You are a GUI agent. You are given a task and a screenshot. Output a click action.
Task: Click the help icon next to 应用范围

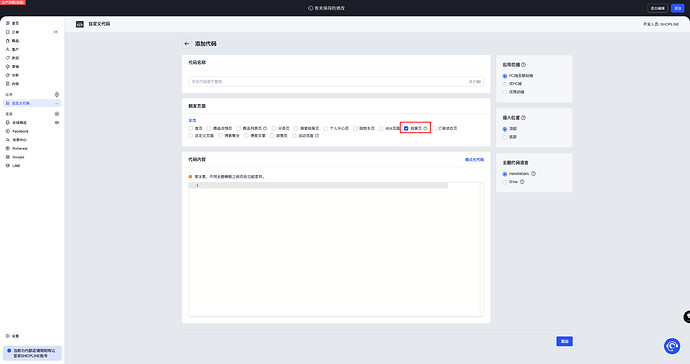coord(523,65)
